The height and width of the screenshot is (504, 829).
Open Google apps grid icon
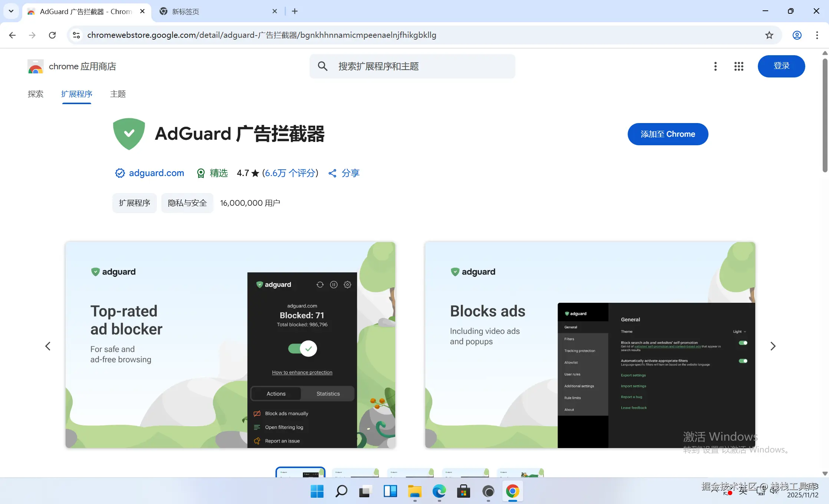coord(739,66)
